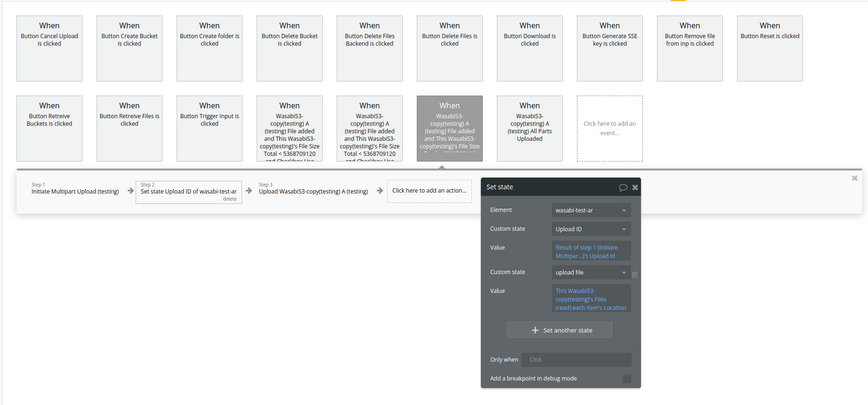Viewport: 868px width, 405px height.
Task: Delete the upload file custom state
Action: [x=635, y=275]
